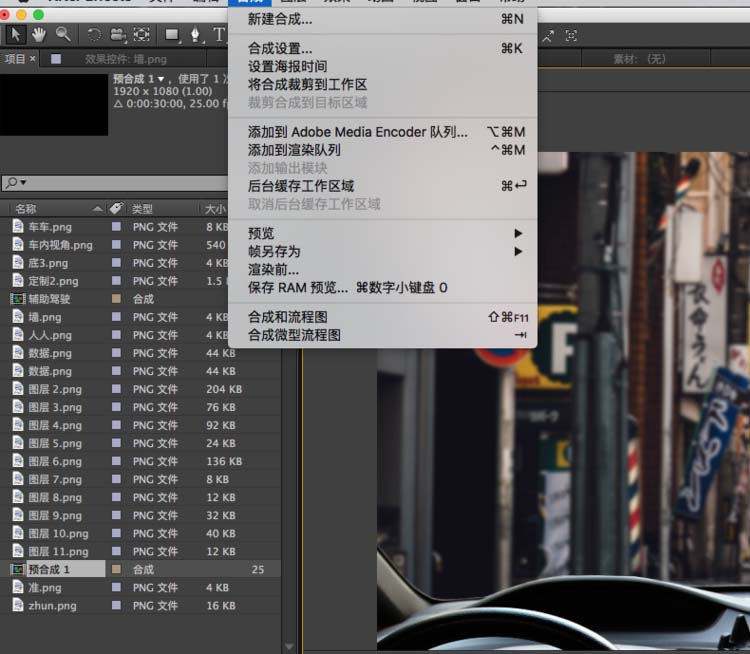Select the Unified Camera tool
750x654 pixels.
tap(118, 35)
